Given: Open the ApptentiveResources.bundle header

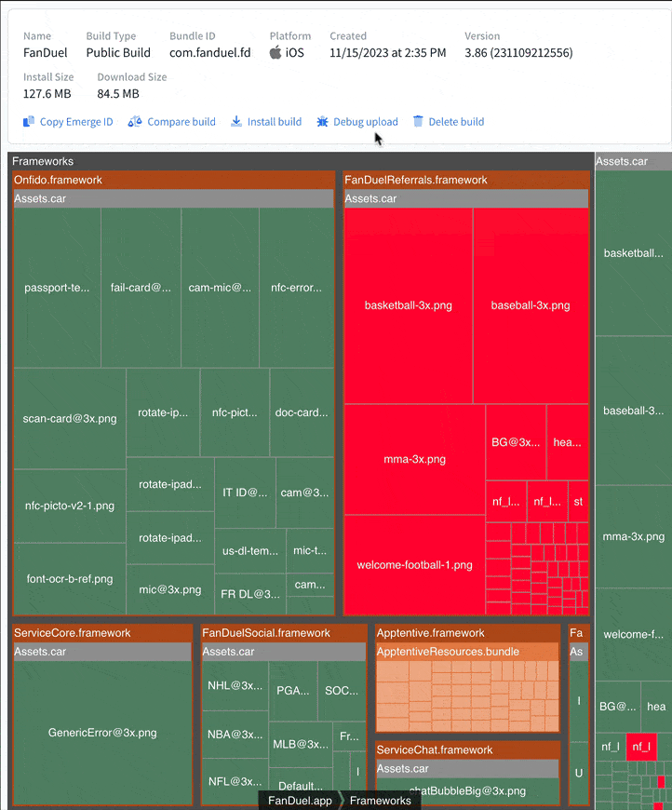Looking at the screenshot, I should pyautogui.click(x=467, y=652).
